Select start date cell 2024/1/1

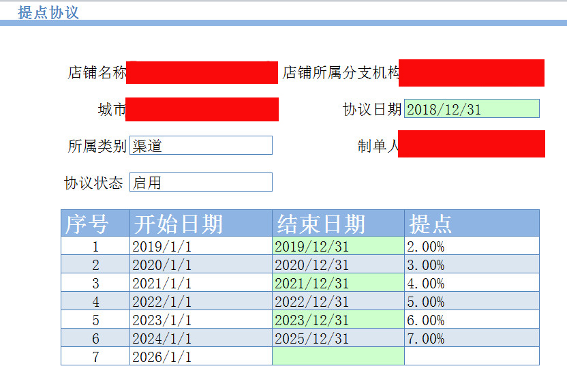(200, 338)
